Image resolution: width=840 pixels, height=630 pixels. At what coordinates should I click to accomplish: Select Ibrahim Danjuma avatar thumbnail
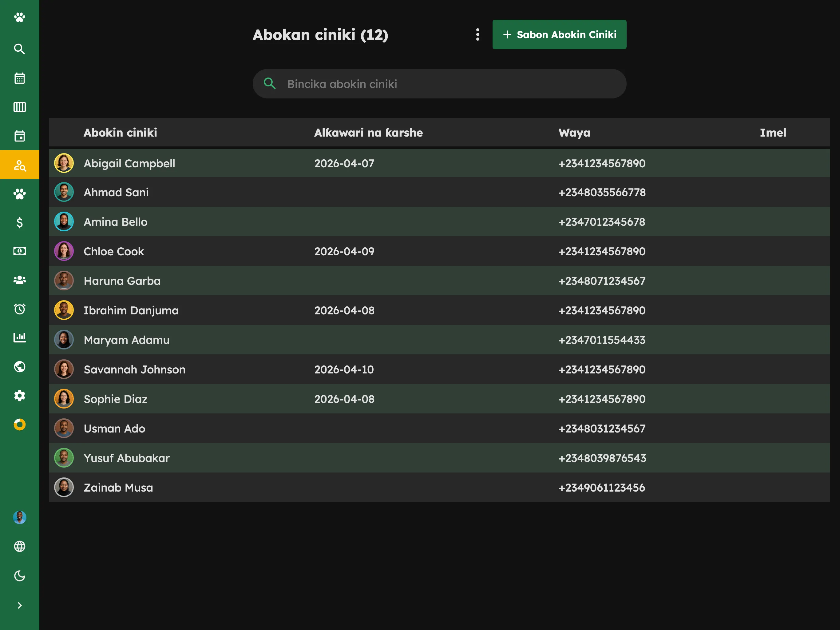pos(64,310)
